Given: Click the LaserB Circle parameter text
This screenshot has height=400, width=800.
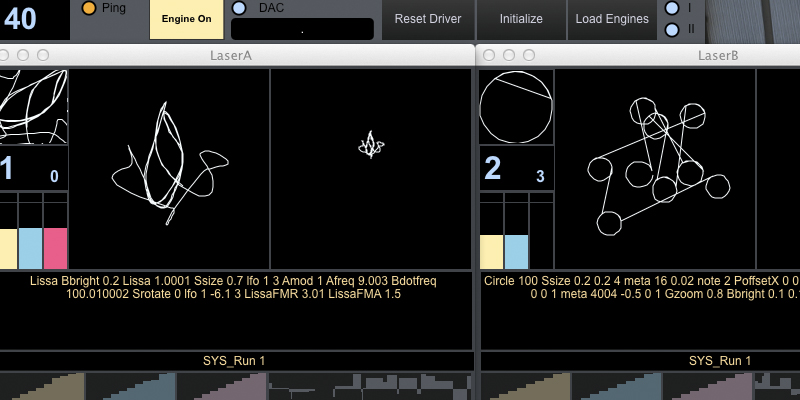Looking at the screenshot, I should coord(640,288).
